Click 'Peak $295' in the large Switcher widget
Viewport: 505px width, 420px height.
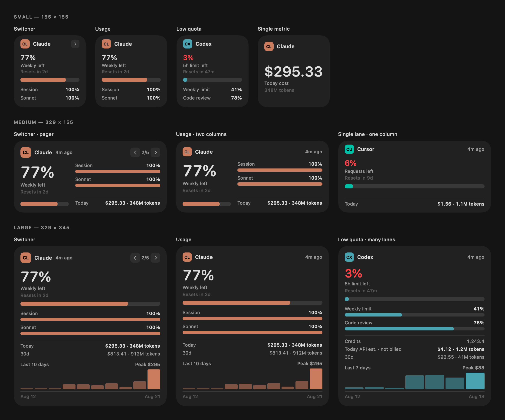click(148, 365)
